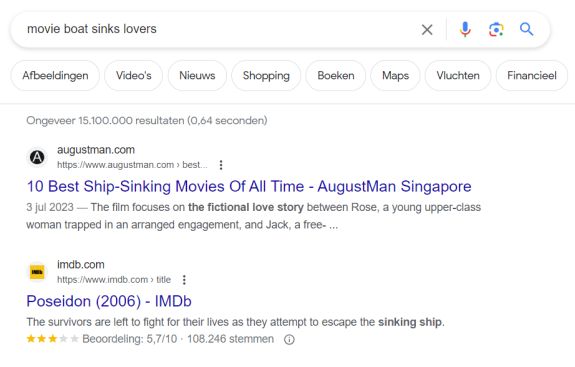Open augustman.com result options (three dots)
This screenshot has width=575, height=367.
point(221,165)
